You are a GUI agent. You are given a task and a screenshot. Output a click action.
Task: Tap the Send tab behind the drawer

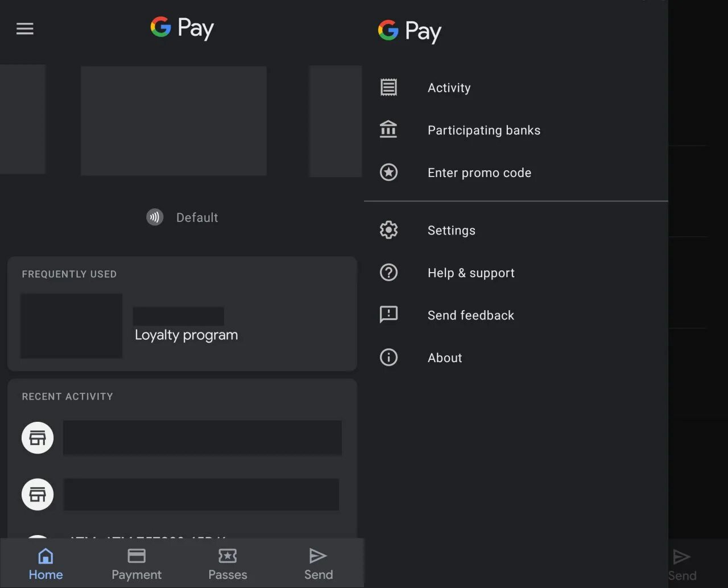pyautogui.click(x=682, y=565)
